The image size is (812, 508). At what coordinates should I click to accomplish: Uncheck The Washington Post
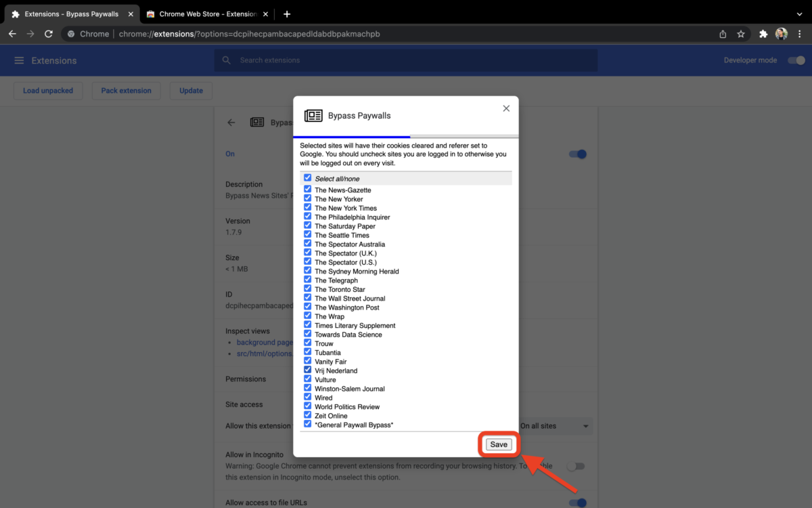click(x=307, y=307)
